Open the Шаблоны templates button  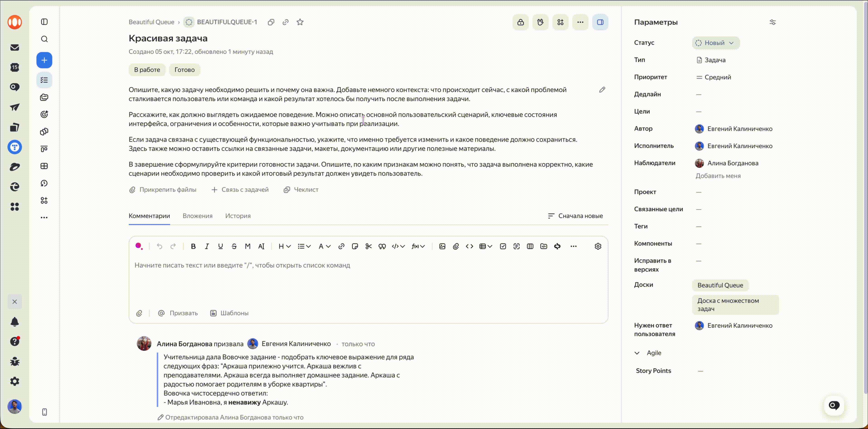[229, 313]
